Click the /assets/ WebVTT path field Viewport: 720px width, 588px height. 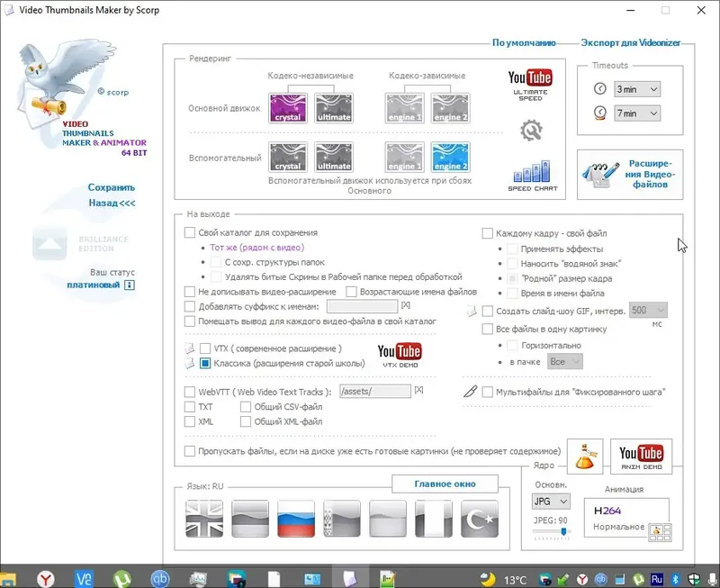(x=376, y=391)
